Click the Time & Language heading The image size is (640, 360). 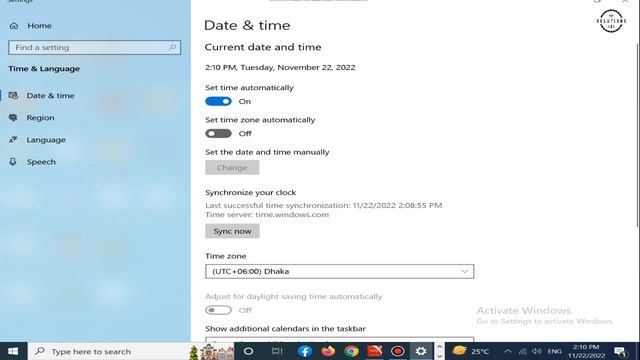tap(44, 69)
